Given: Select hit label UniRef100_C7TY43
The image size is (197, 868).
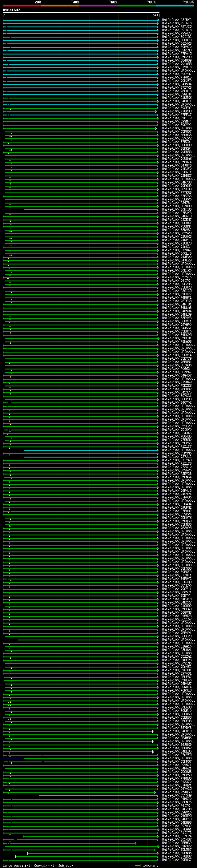Looking at the screenshot, I should [x=177, y=460].
